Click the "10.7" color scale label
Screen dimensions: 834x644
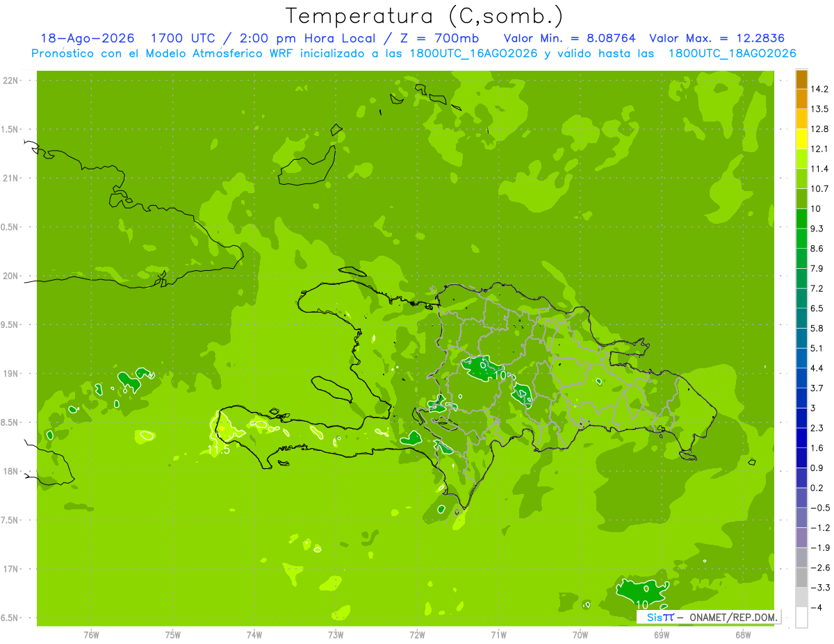click(819, 189)
